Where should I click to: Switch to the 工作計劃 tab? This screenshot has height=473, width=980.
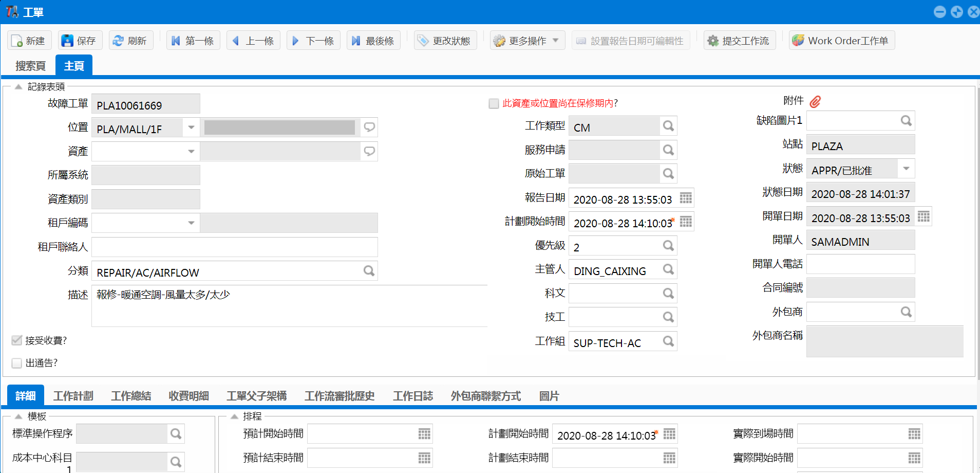[x=73, y=396]
